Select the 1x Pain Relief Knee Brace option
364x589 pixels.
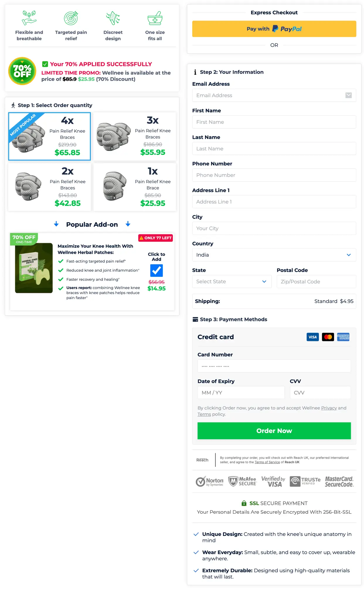pyautogui.click(x=135, y=187)
